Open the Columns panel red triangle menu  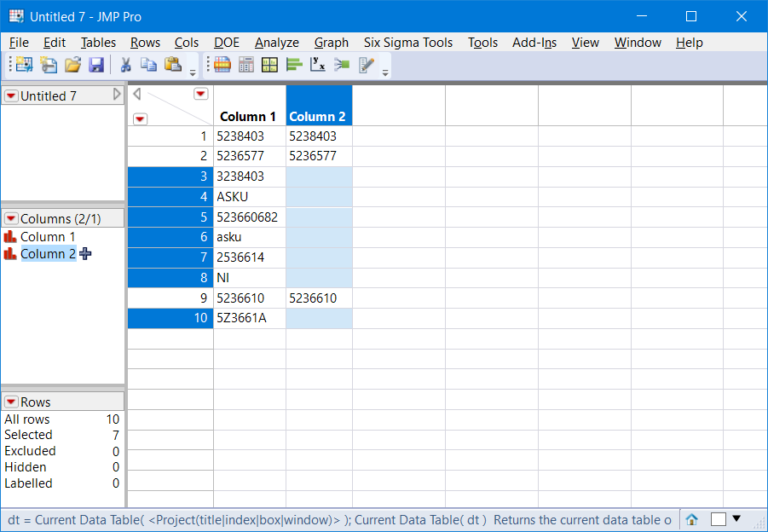tap(9, 217)
